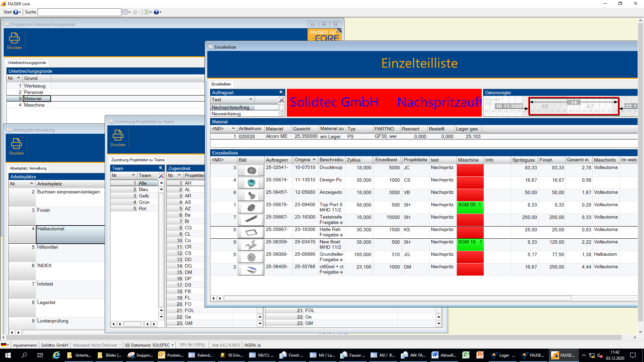
Task: Open Grundteller part thumbnail image
Action: pos(251,257)
